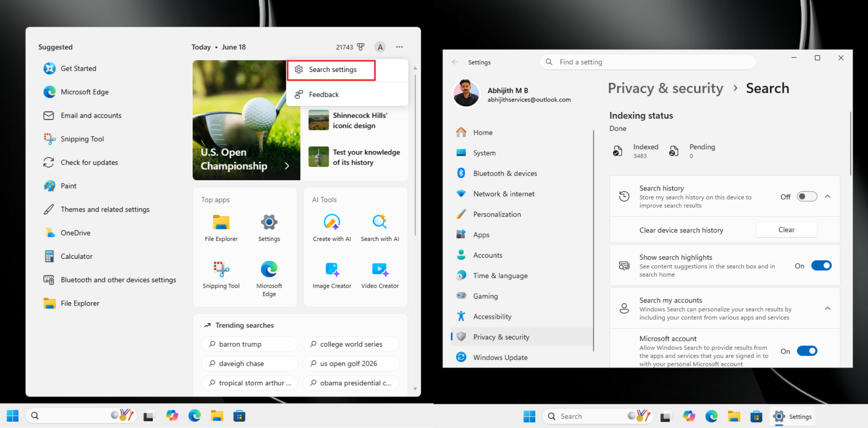Launch Snipping Tool under Top apps
The height and width of the screenshot is (428, 868).
coord(221,275)
